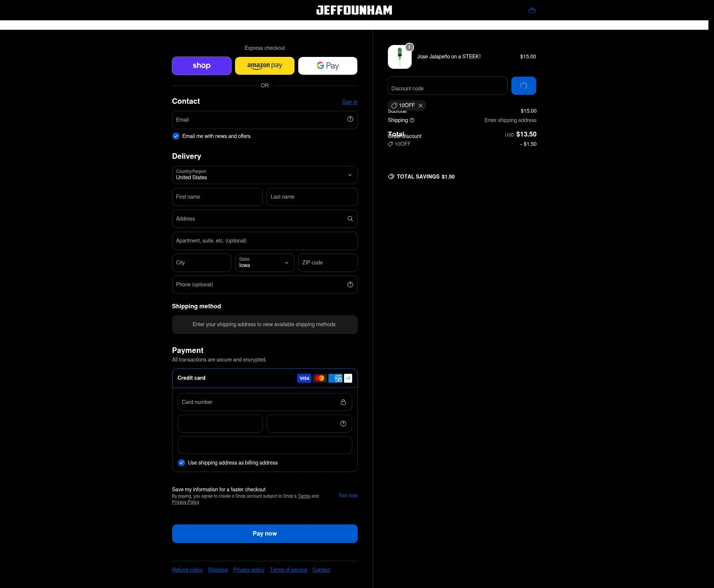The image size is (714, 588).
Task: Open the Shipping policy footer link
Action: pyautogui.click(x=218, y=570)
